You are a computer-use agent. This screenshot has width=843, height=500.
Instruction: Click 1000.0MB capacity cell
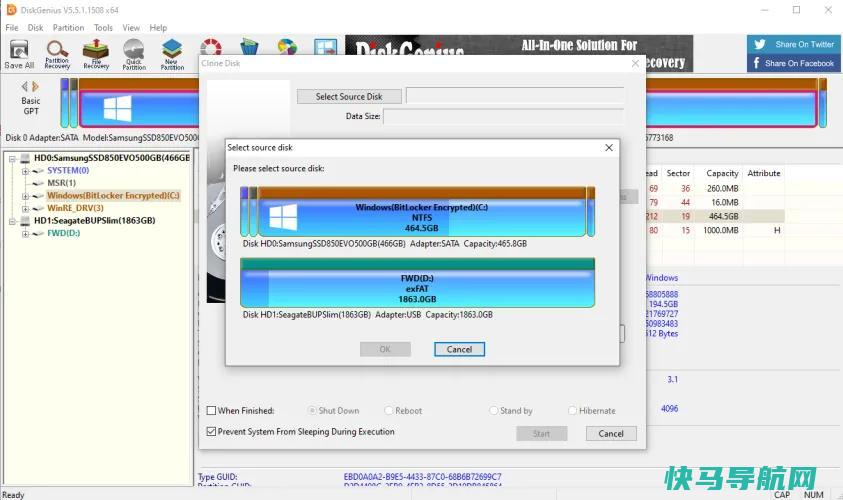pos(720,230)
